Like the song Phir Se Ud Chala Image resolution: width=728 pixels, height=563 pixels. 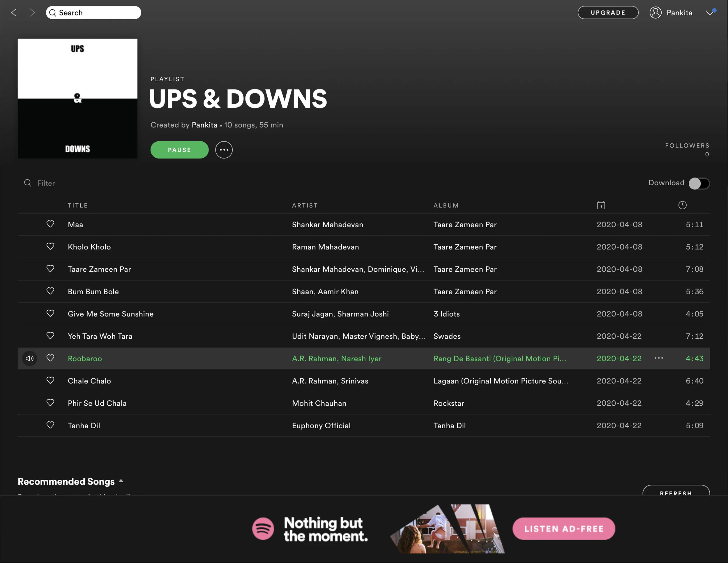(x=50, y=403)
